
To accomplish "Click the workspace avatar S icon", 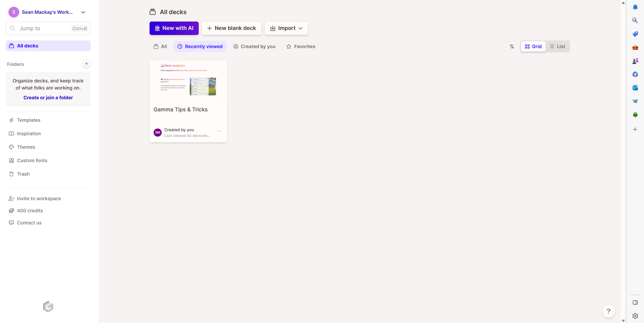I will (x=13, y=12).
